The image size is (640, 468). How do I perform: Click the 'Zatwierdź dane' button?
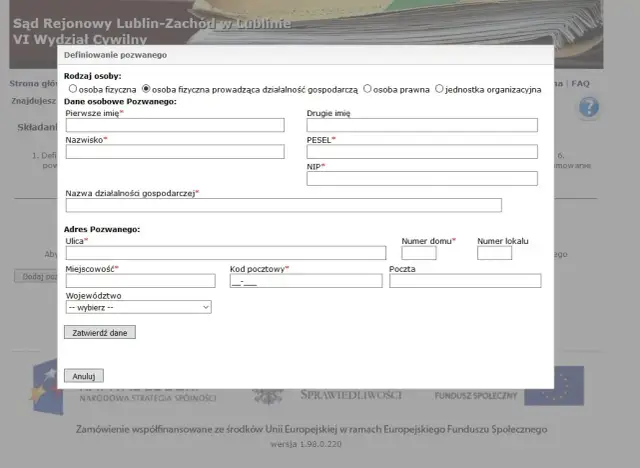pos(100,333)
